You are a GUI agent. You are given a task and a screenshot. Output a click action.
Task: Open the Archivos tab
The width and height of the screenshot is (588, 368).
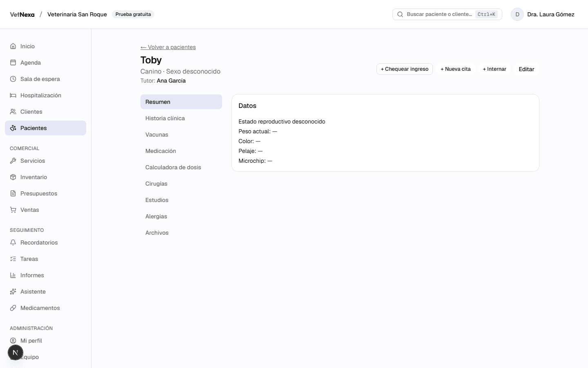coord(181,233)
